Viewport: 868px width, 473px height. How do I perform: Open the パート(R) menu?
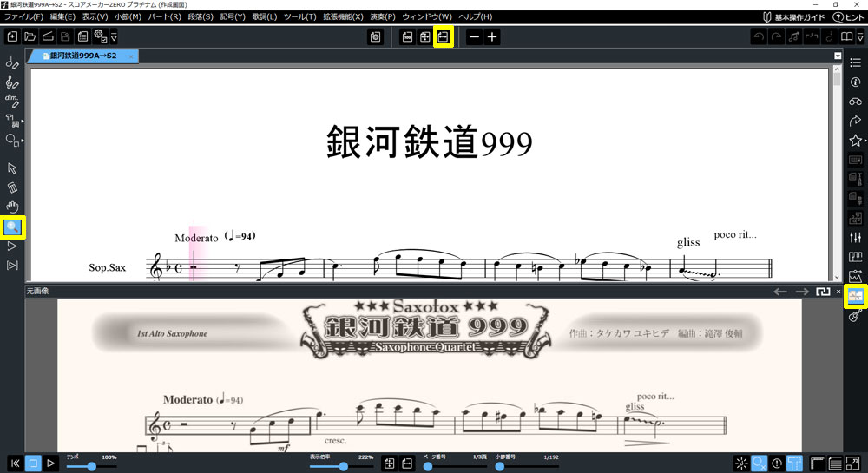tap(164, 16)
